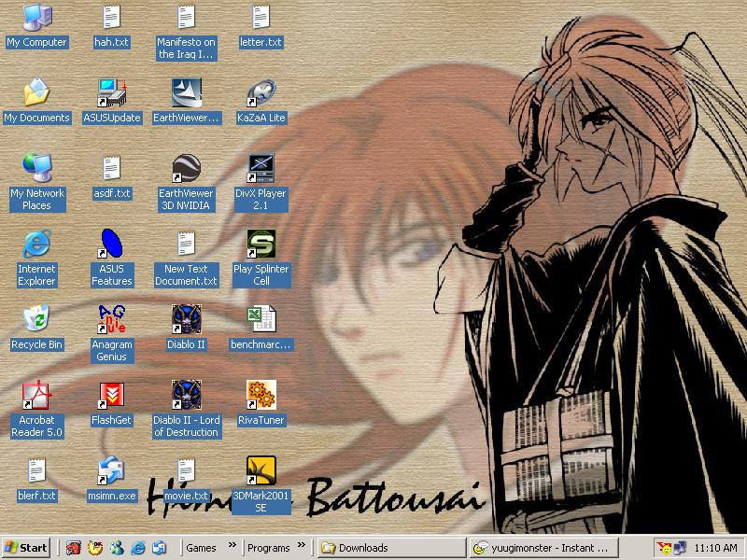The width and height of the screenshot is (747, 560).
Task: Expand the Games toolbar chevron
Action: click(x=233, y=547)
